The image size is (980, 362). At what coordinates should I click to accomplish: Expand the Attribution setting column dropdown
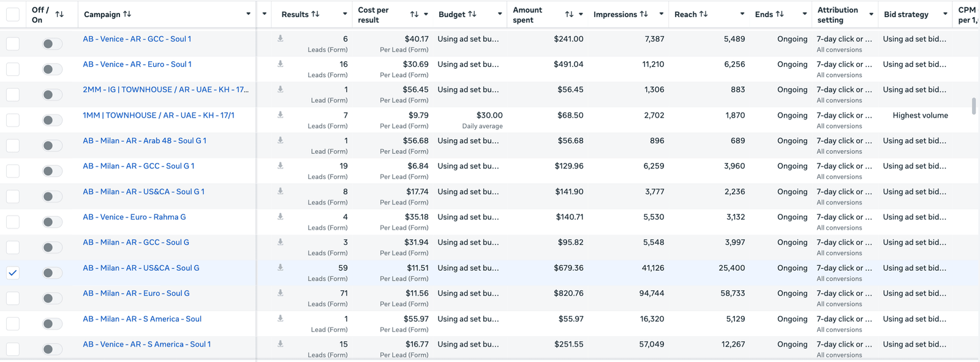point(871,14)
